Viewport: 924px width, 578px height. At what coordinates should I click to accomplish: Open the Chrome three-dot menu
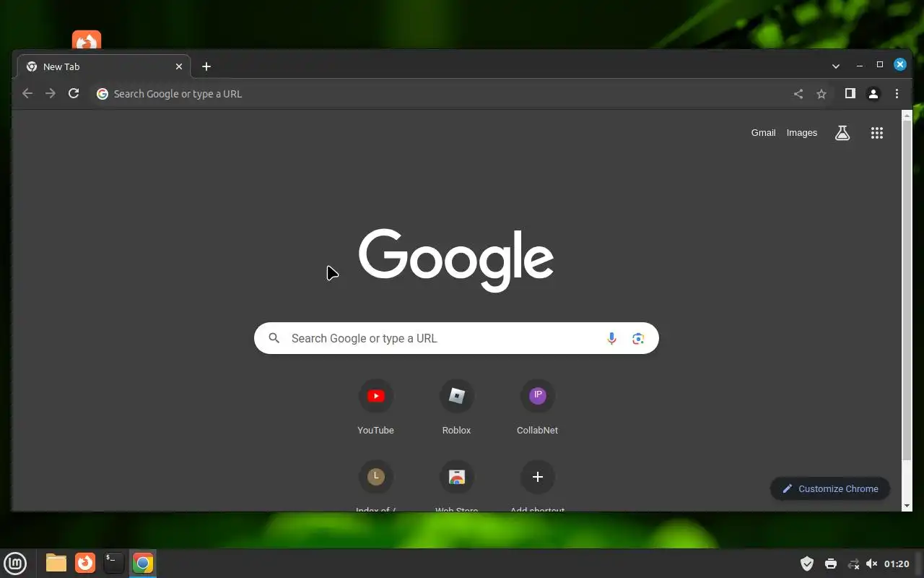pyautogui.click(x=897, y=94)
